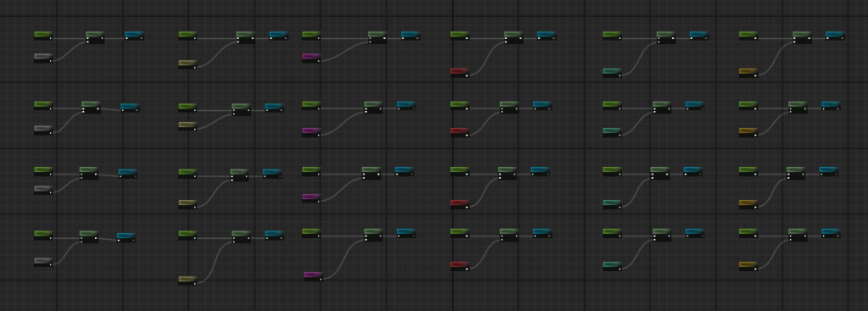The image size is (868, 311).
Task: Select the middle green-gray node in the top magenta graph
Action: 377,37
